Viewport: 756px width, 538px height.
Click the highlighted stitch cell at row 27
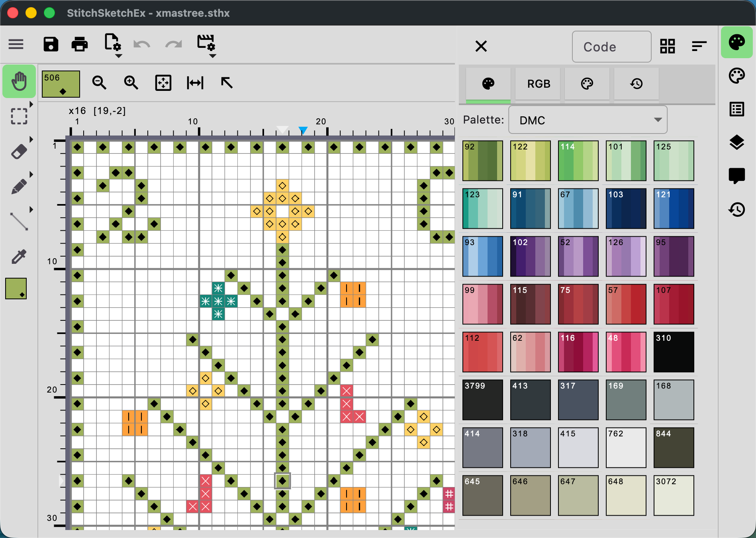(282, 481)
